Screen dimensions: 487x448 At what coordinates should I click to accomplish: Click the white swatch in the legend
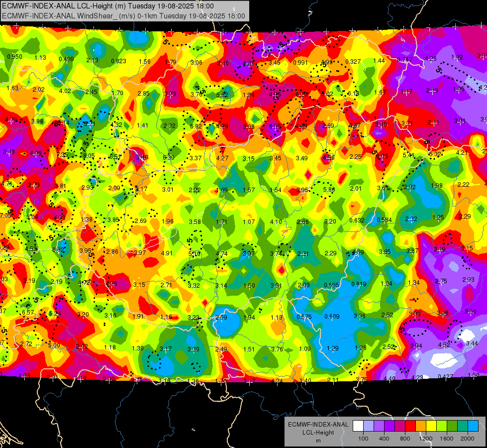pyautogui.click(x=358, y=426)
